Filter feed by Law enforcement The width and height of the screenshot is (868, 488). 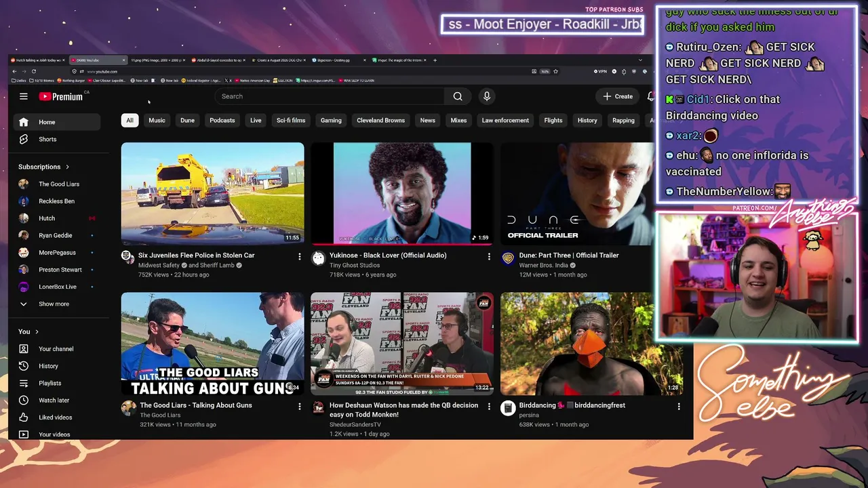click(x=505, y=121)
